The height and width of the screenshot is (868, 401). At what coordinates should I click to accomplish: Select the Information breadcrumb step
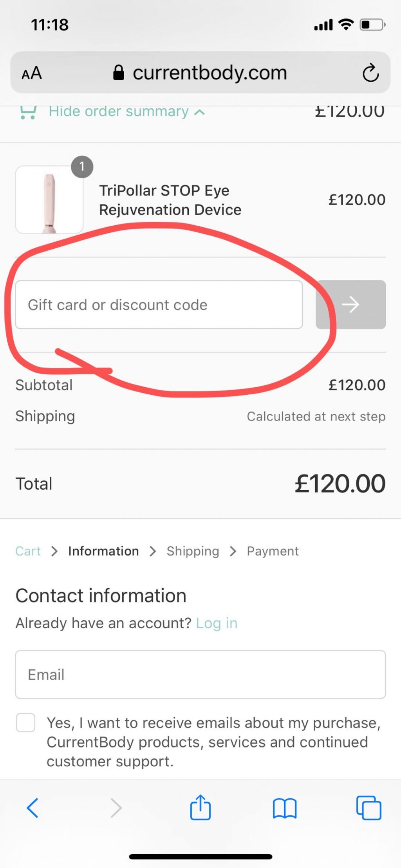[103, 551]
